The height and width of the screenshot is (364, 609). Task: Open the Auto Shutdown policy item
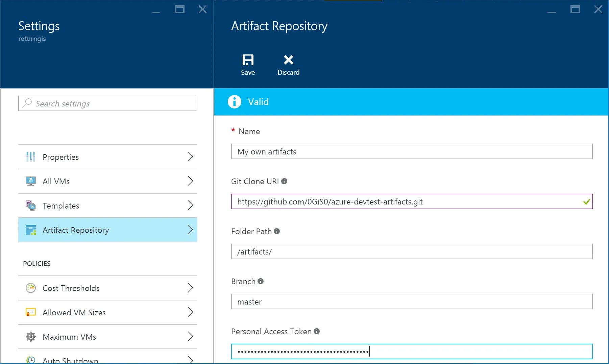(108, 357)
